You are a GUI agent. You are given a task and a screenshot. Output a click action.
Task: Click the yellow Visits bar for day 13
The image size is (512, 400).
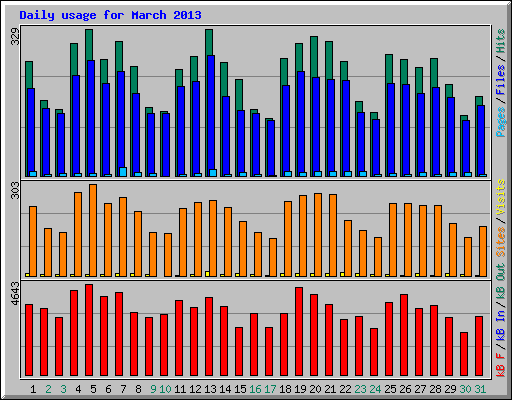(x=207, y=274)
